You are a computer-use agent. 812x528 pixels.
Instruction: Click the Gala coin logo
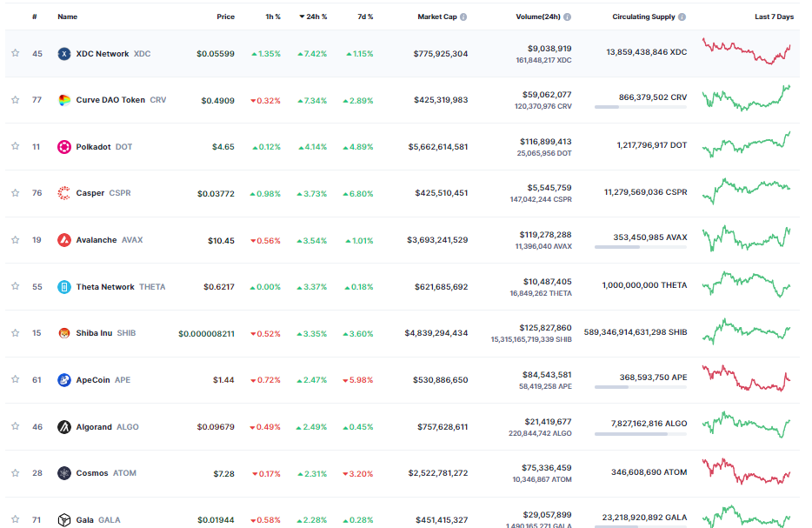[64, 519]
